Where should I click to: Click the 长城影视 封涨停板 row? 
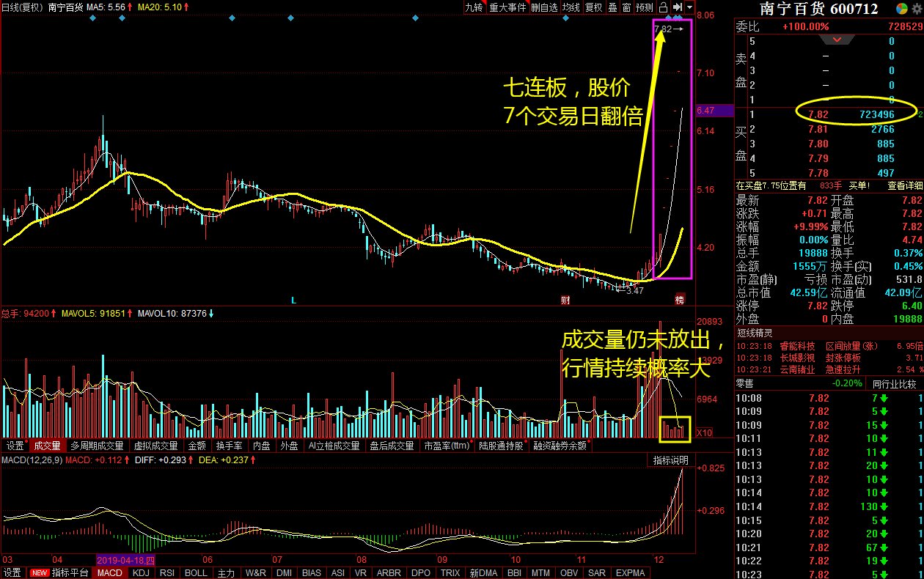[829, 358]
